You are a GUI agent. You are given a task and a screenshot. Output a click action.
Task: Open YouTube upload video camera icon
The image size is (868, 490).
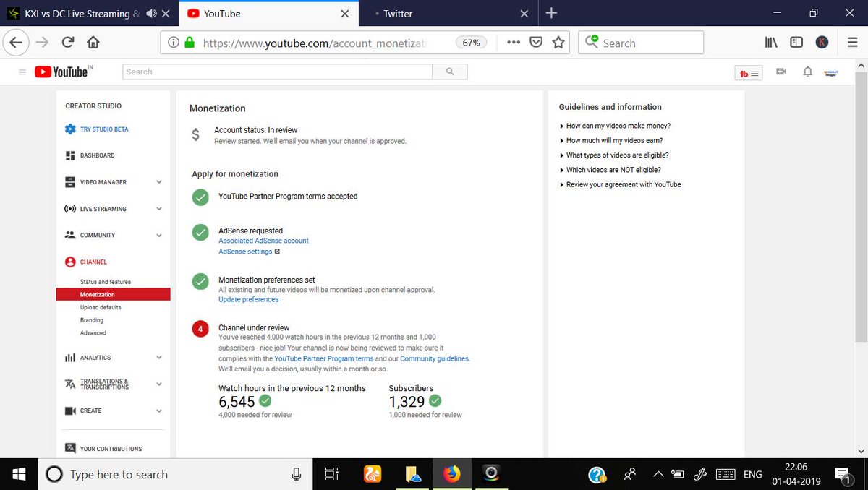[781, 72]
